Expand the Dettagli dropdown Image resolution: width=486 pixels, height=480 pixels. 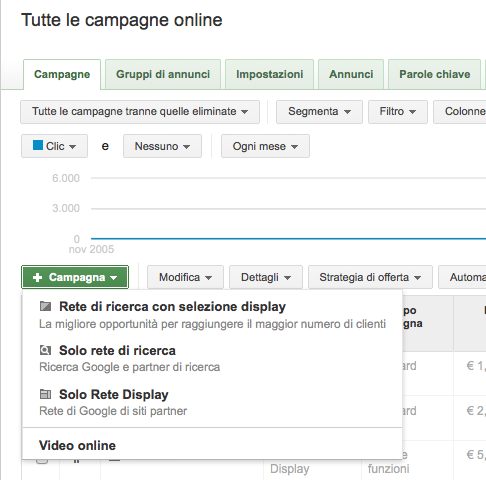[x=266, y=277]
